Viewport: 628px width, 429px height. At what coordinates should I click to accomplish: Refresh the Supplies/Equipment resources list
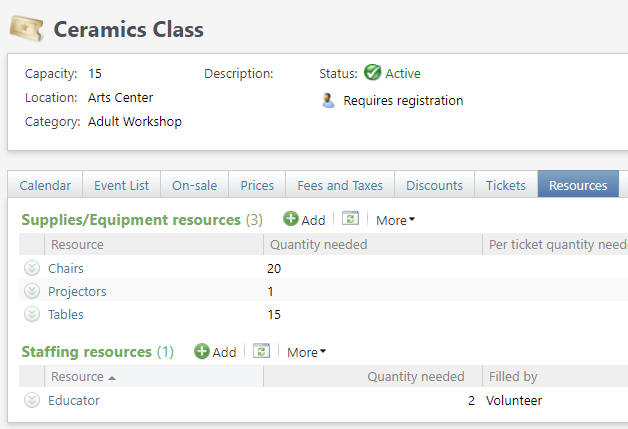tap(350, 219)
